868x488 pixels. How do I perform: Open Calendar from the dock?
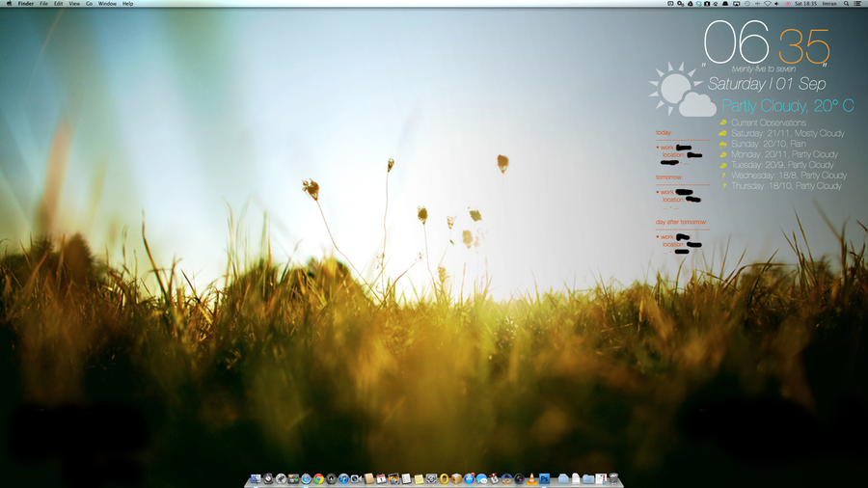pyautogui.click(x=381, y=478)
